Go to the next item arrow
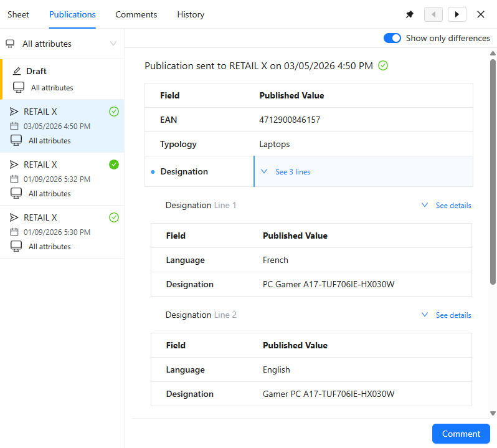 pos(457,14)
